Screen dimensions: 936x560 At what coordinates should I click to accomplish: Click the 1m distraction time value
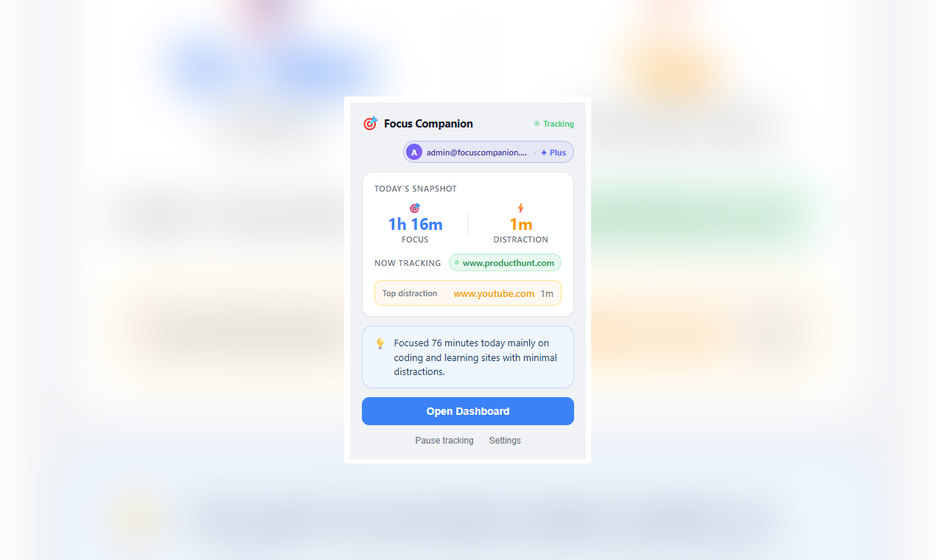pyautogui.click(x=521, y=225)
